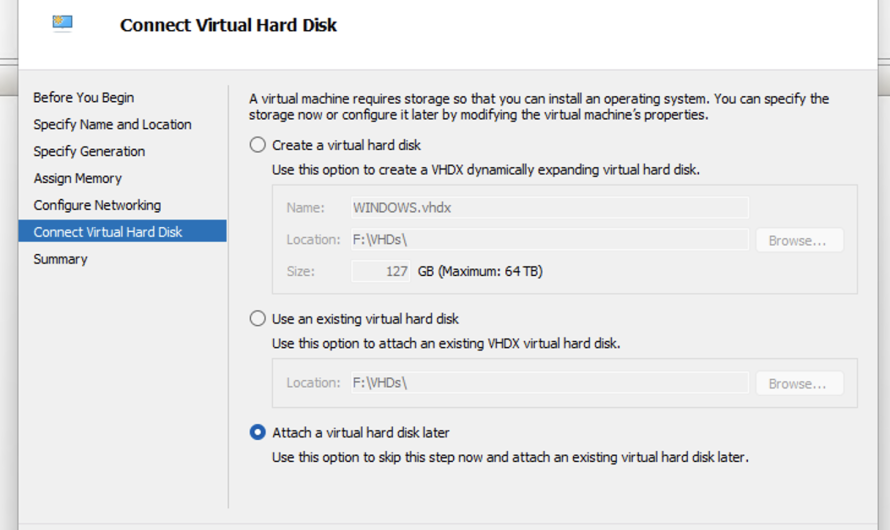
Task: Select the Create a virtual hard disk option
Action: 258,145
